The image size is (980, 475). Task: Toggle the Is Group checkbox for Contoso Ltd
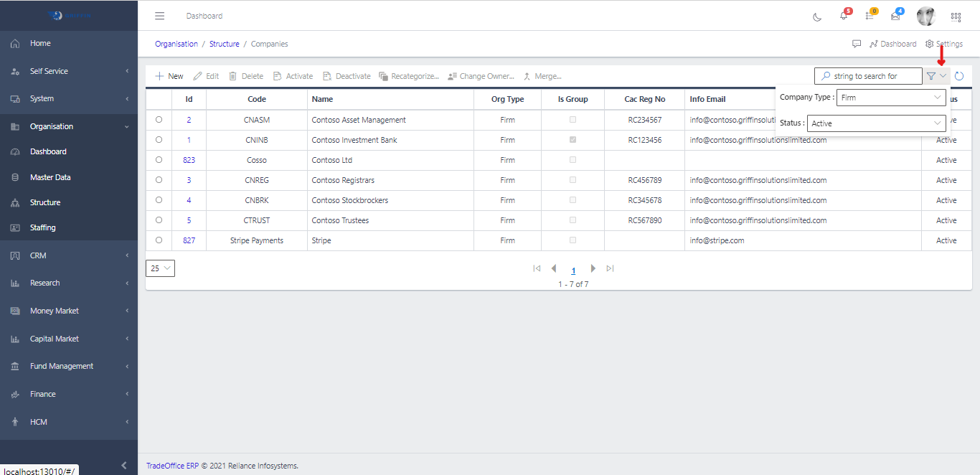pos(573,160)
